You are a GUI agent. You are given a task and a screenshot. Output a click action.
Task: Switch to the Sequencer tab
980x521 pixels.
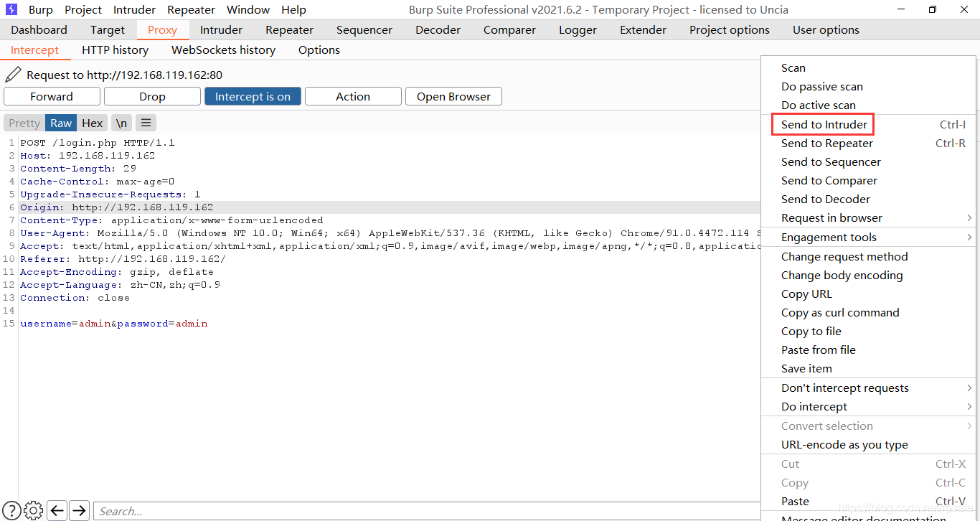coord(364,29)
